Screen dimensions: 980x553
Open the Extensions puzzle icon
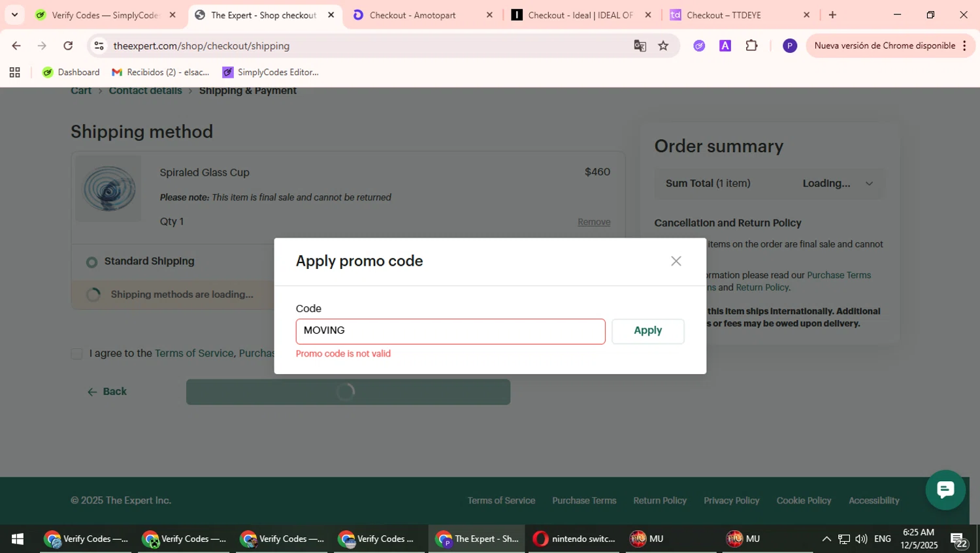tap(751, 46)
